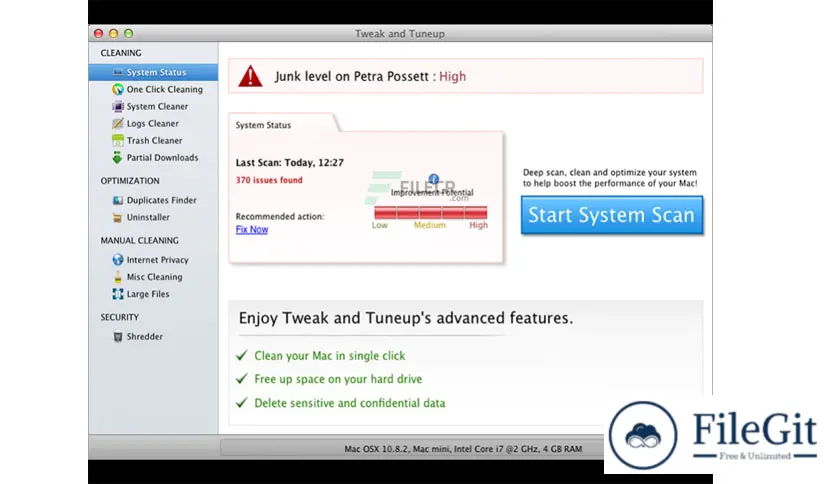Click the Partial Downloads green arrow icon
Image resolution: width=836 pixels, height=484 pixels.
(x=117, y=157)
